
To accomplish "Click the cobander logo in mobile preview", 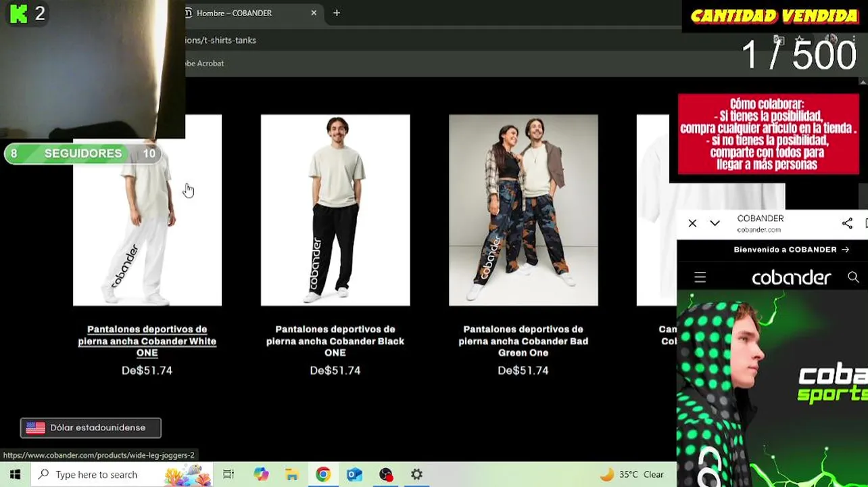I will point(791,277).
